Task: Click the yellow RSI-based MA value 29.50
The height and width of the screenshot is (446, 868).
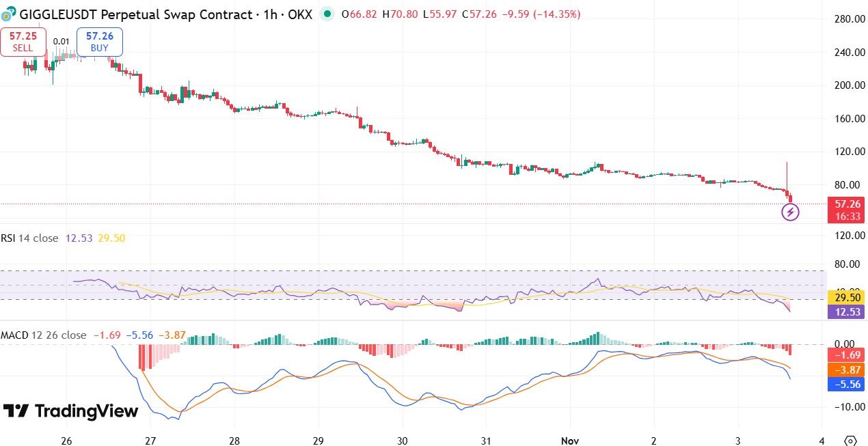Action: (845, 298)
